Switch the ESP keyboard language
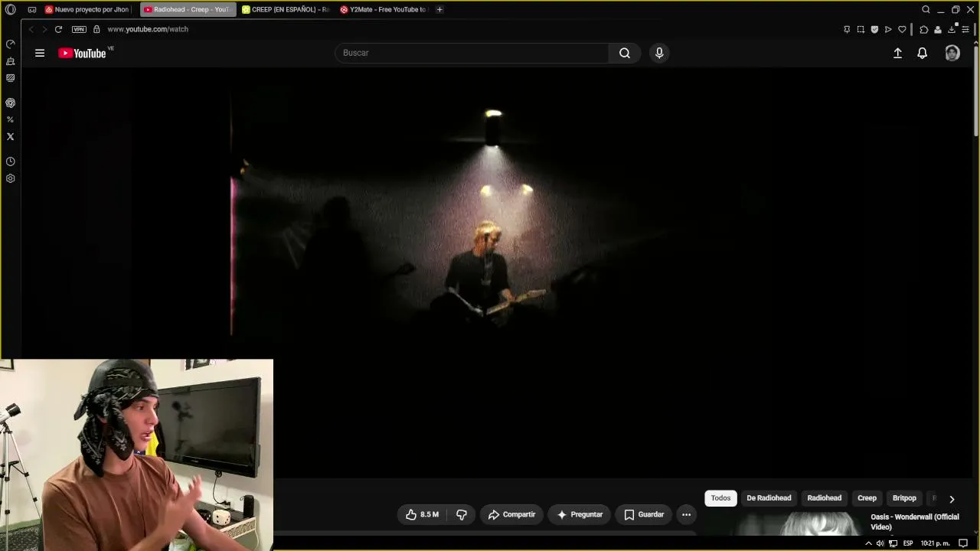 pyautogui.click(x=908, y=543)
